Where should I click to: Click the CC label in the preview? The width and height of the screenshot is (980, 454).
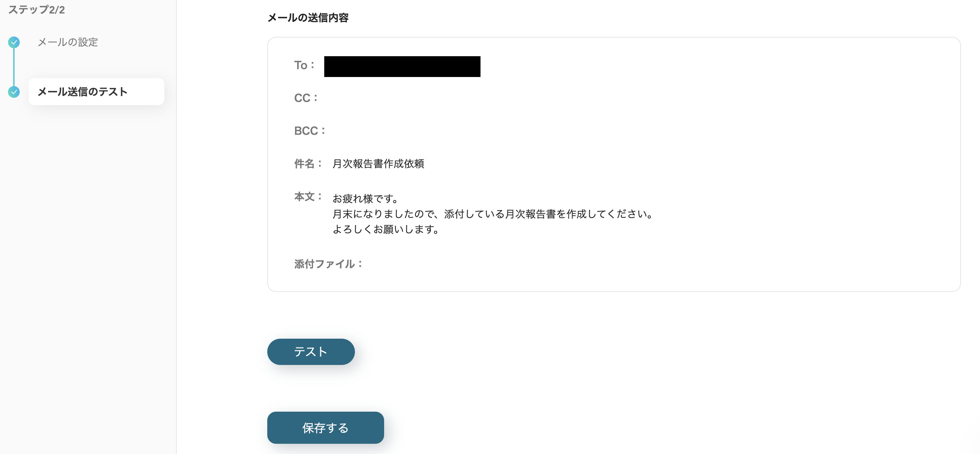(x=305, y=98)
